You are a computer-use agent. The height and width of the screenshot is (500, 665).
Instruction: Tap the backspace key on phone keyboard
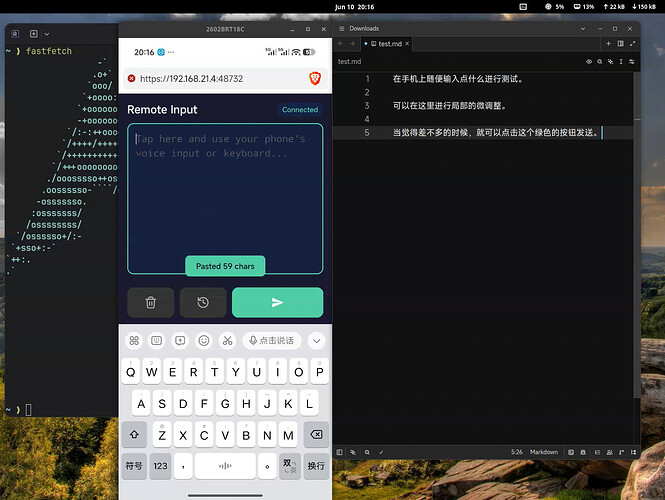tap(316, 435)
